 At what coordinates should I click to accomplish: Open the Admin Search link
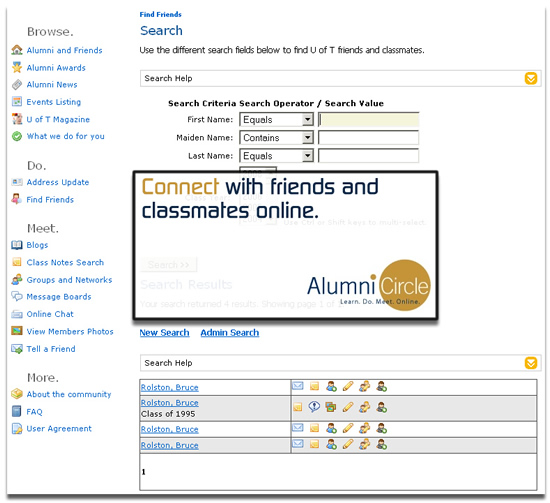pyautogui.click(x=230, y=333)
